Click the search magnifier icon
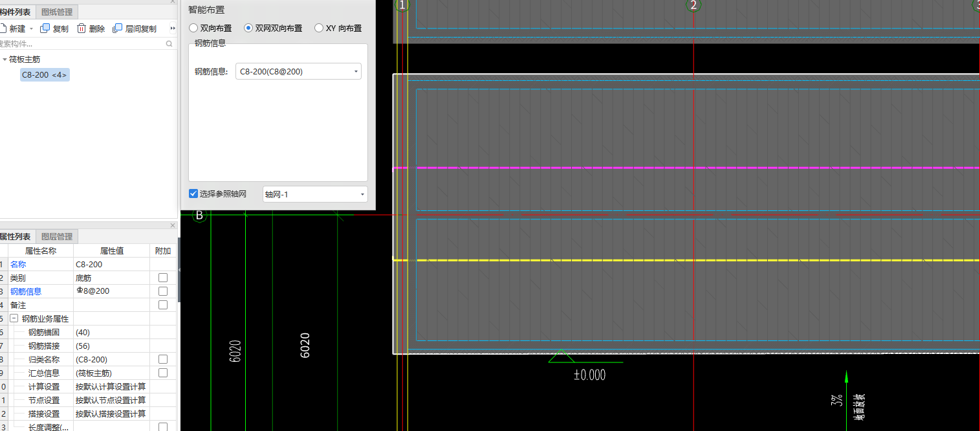The width and height of the screenshot is (980, 431). point(169,44)
